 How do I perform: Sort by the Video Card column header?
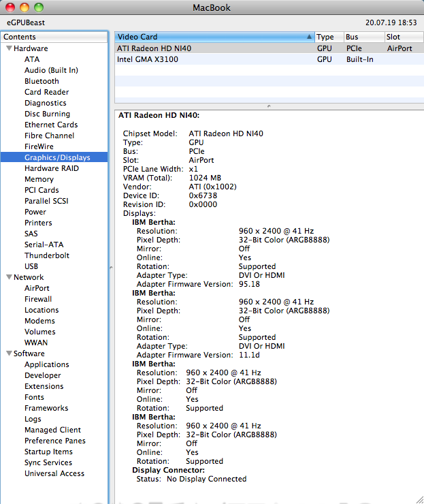(x=214, y=37)
